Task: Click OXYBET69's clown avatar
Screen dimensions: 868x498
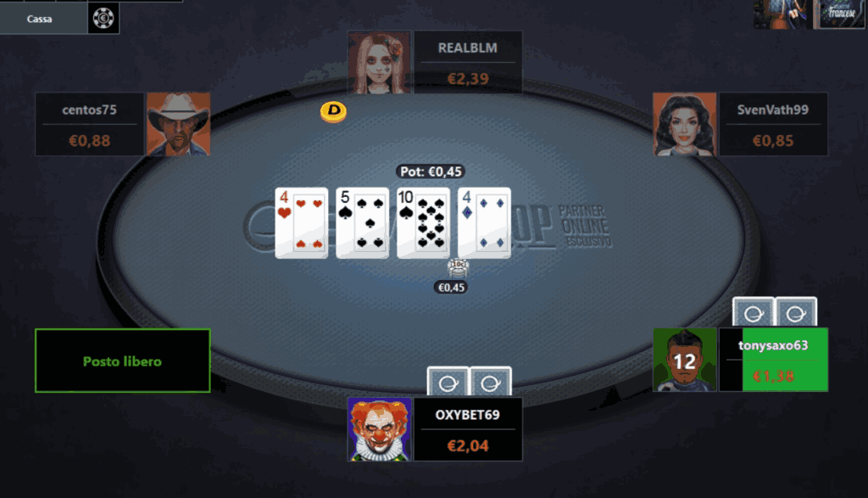Action: pyautogui.click(x=380, y=429)
